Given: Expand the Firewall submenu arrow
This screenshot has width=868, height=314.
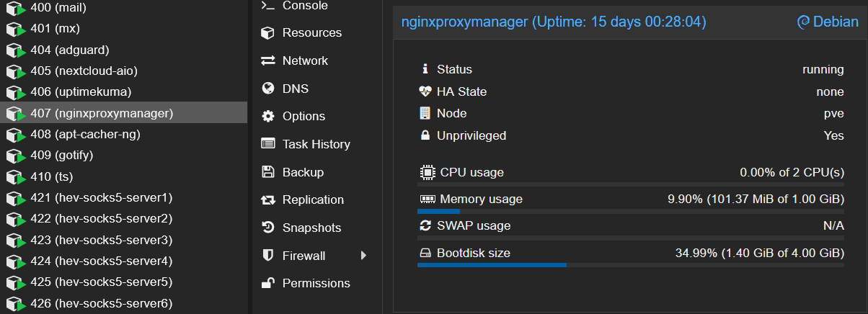Looking at the screenshot, I should pos(364,256).
